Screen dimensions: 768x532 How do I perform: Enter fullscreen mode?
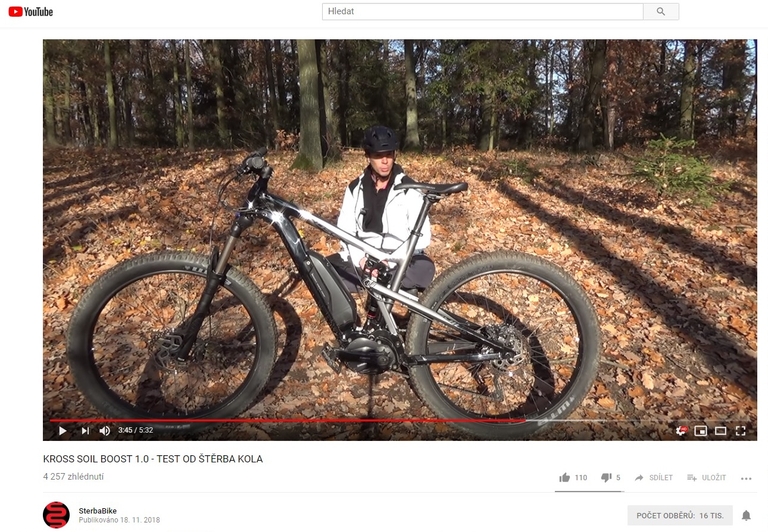741,431
